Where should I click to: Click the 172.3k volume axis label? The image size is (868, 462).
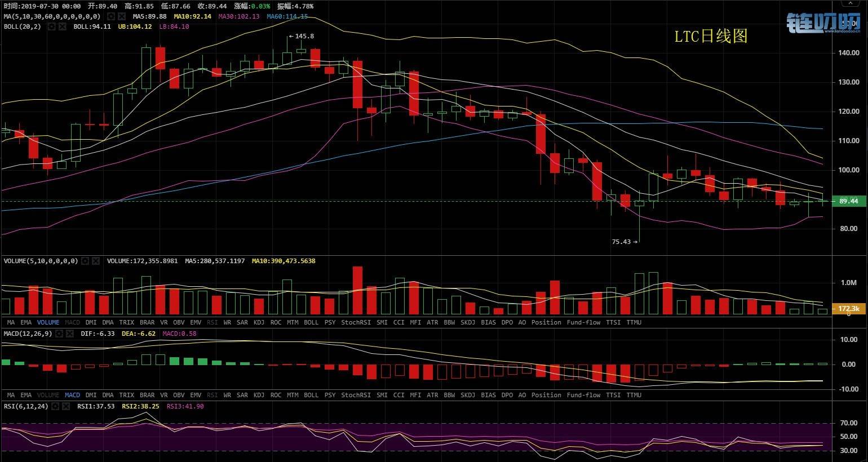pyautogui.click(x=848, y=309)
